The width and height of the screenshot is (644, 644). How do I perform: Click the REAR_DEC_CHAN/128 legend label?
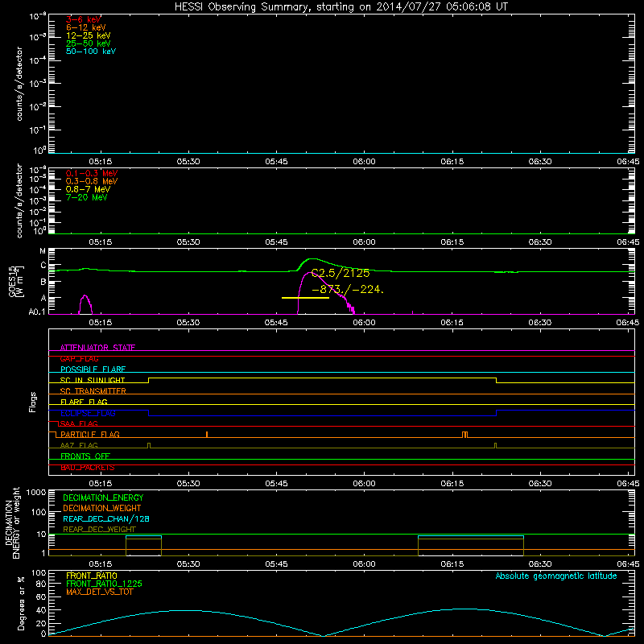click(106, 518)
